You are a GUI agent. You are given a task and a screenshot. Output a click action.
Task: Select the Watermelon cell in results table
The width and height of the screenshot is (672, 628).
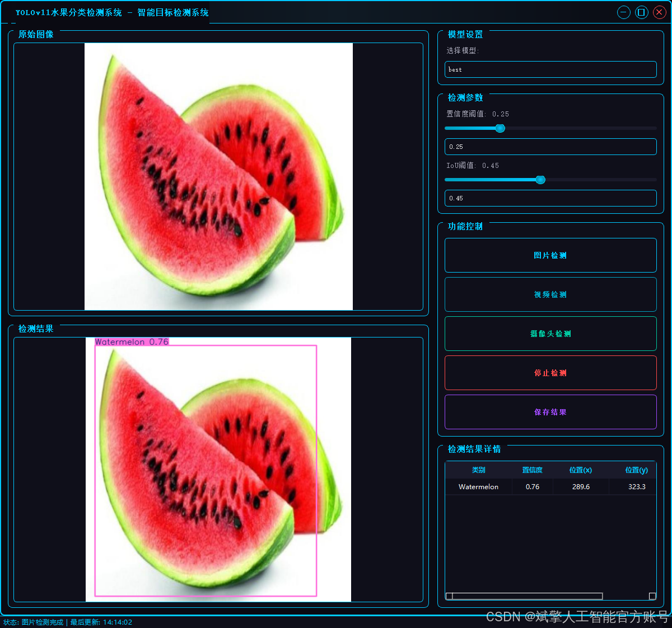(479, 487)
